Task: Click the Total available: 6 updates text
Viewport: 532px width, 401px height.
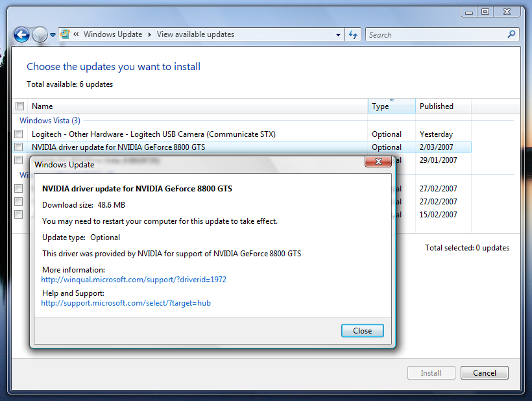Action: [69, 84]
